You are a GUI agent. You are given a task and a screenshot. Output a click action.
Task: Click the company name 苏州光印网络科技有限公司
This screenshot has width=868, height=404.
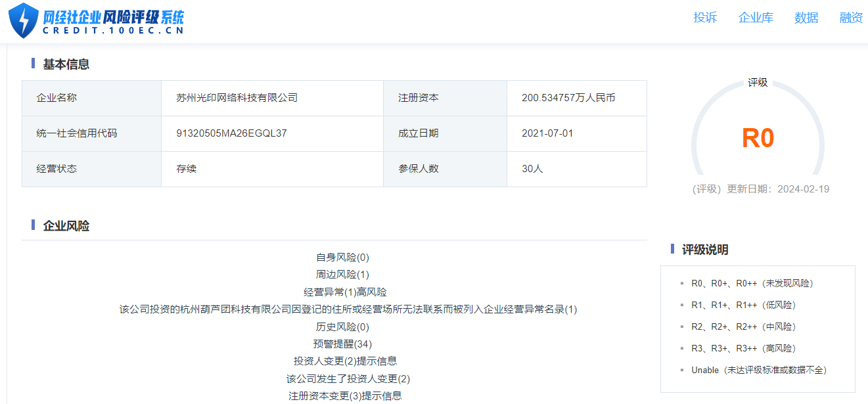coord(237,98)
